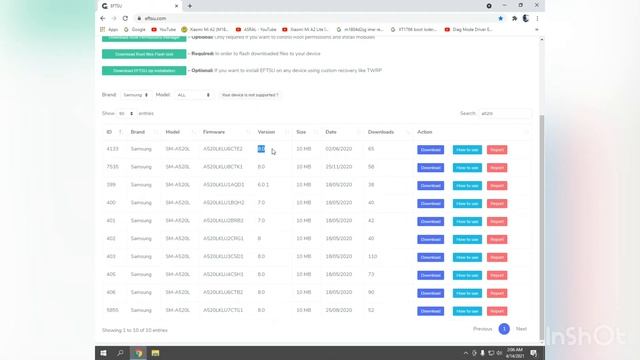
Task: Click the address bar showing eftsu.com
Action: click(314, 18)
